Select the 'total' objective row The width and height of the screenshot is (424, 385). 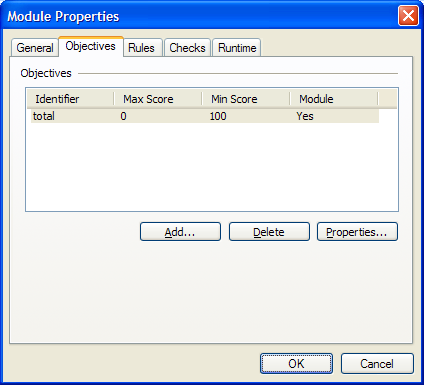tap(205, 116)
